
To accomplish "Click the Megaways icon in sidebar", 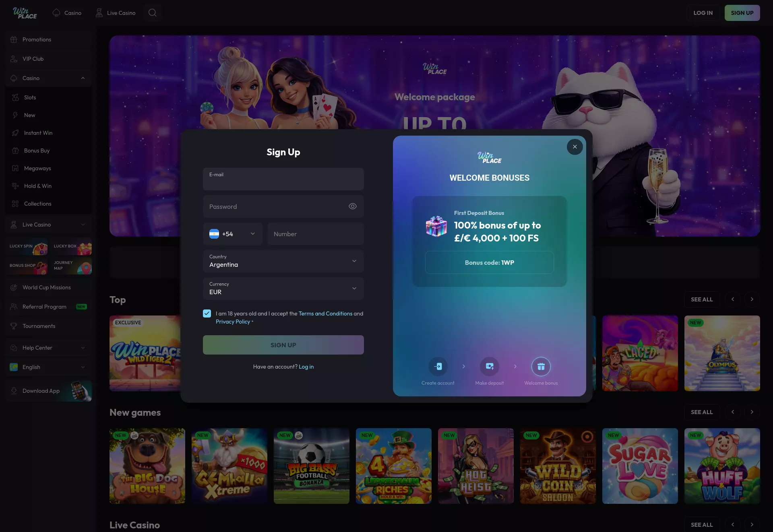I will tap(15, 168).
